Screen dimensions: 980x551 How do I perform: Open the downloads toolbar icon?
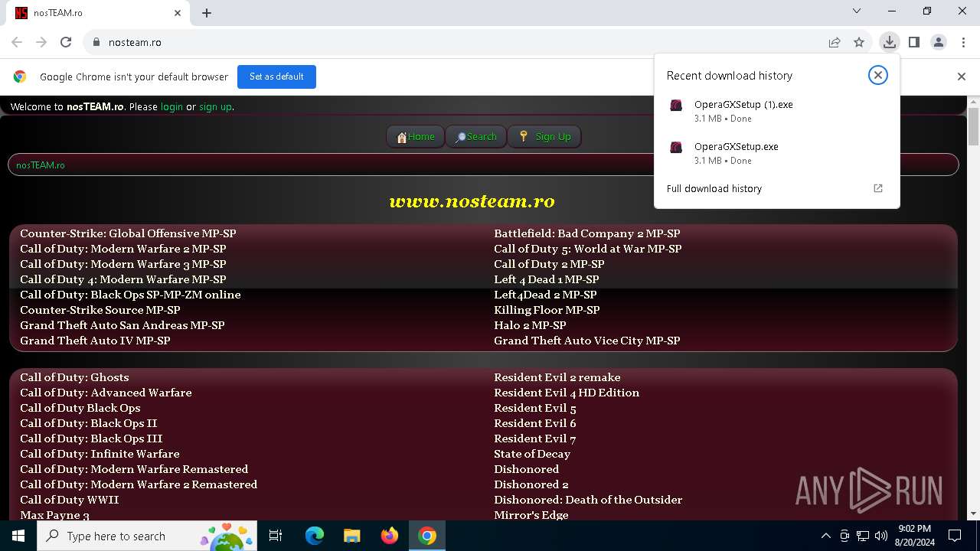pos(889,42)
